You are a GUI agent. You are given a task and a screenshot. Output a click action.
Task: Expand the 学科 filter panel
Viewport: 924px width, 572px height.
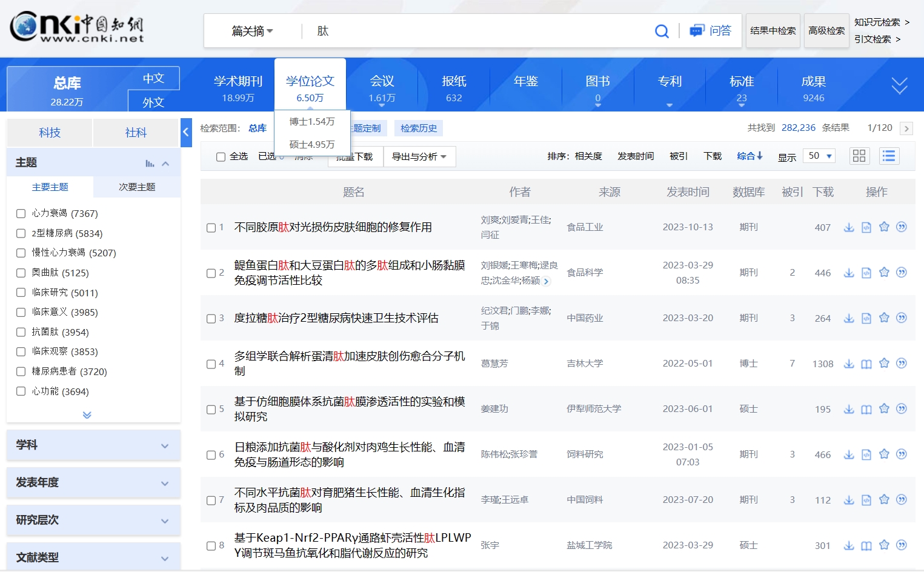pos(93,445)
